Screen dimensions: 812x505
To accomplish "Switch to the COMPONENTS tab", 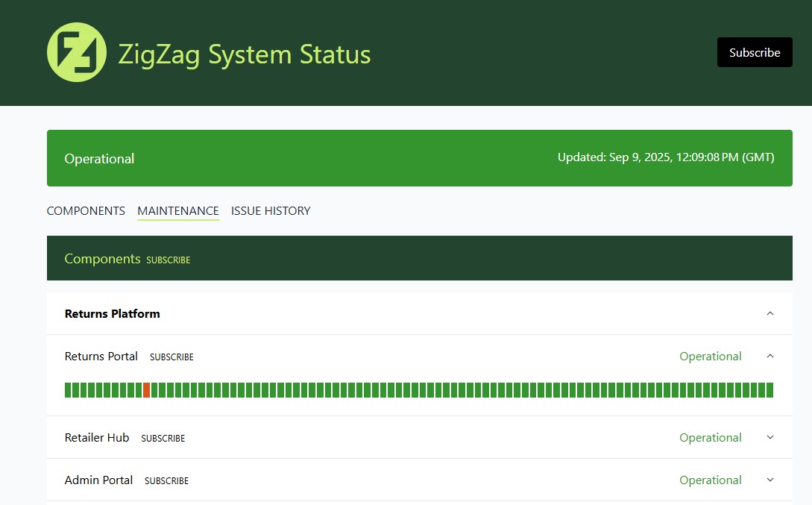I will tap(86, 211).
